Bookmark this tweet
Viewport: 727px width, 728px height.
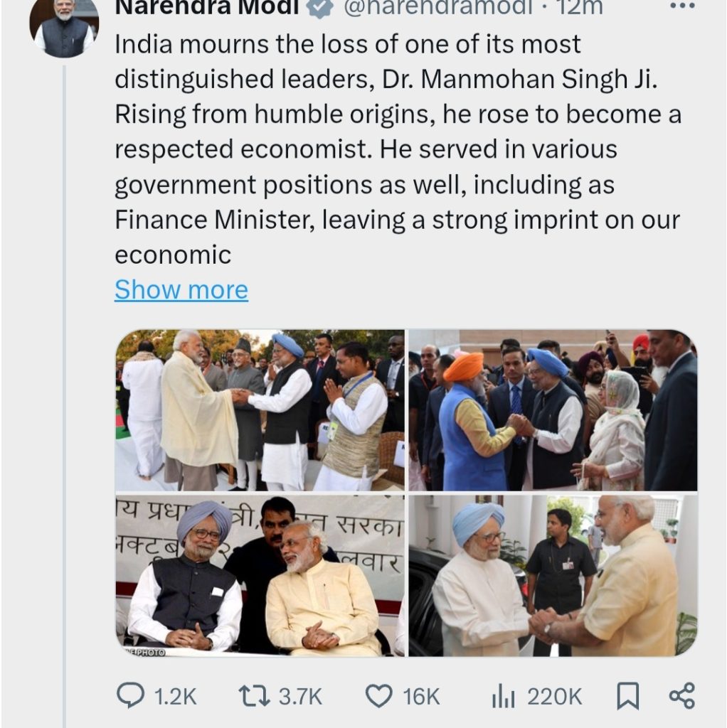(x=627, y=696)
